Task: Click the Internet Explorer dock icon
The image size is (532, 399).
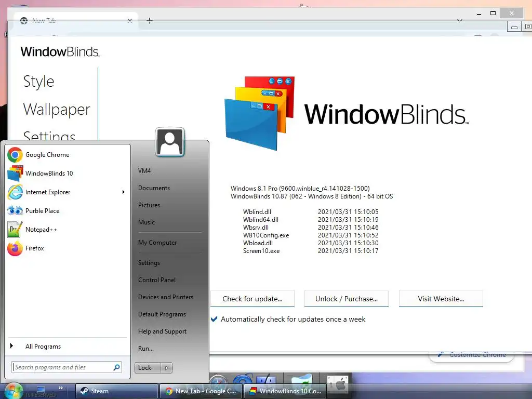Action: coord(242,381)
